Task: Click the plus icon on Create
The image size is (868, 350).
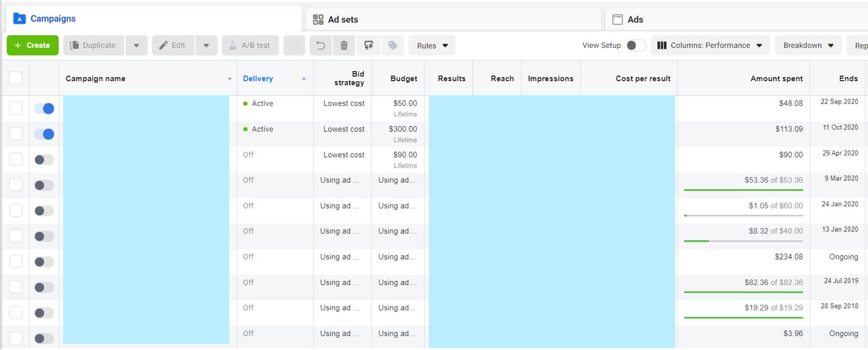Action: [x=18, y=45]
